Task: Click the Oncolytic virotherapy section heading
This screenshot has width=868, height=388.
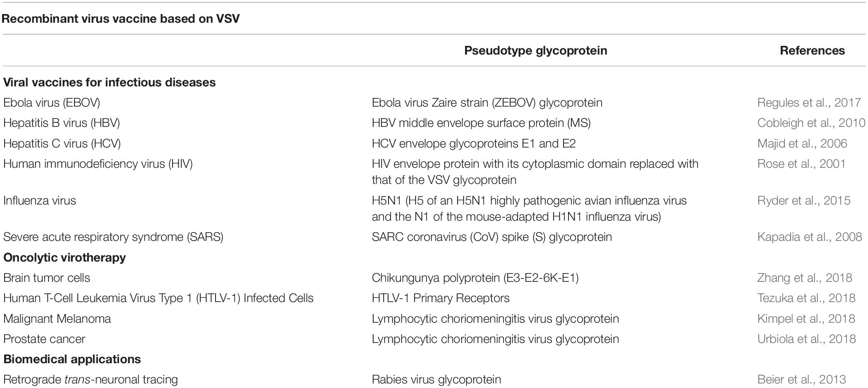Action: (x=65, y=257)
